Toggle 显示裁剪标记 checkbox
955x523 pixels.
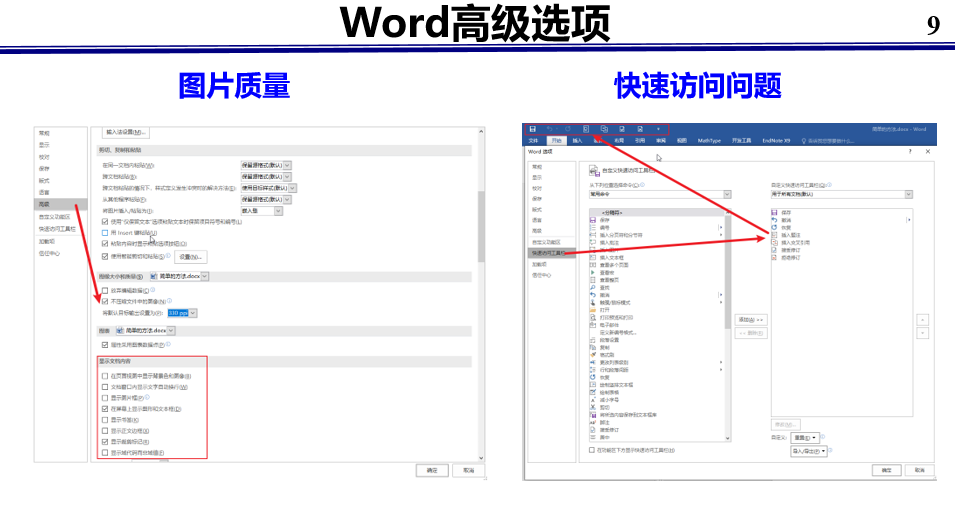pyautogui.click(x=105, y=441)
